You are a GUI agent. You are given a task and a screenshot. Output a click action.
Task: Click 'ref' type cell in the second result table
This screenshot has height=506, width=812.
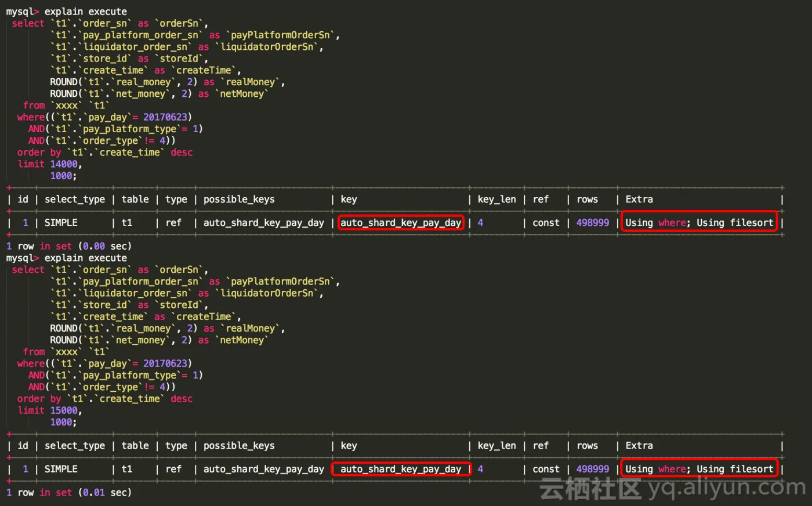tap(173, 469)
